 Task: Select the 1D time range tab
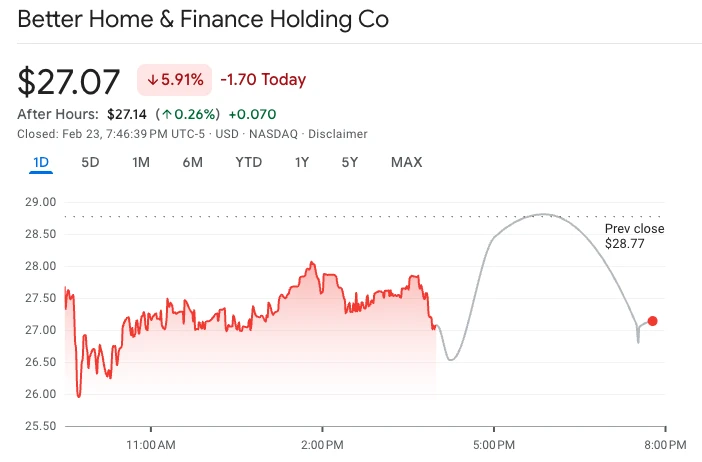tap(41, 162)
